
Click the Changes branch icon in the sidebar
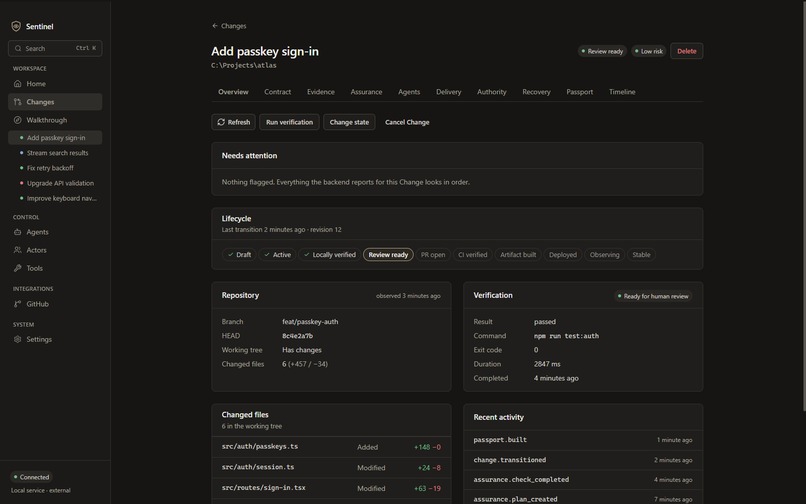[x=17, y=102]
